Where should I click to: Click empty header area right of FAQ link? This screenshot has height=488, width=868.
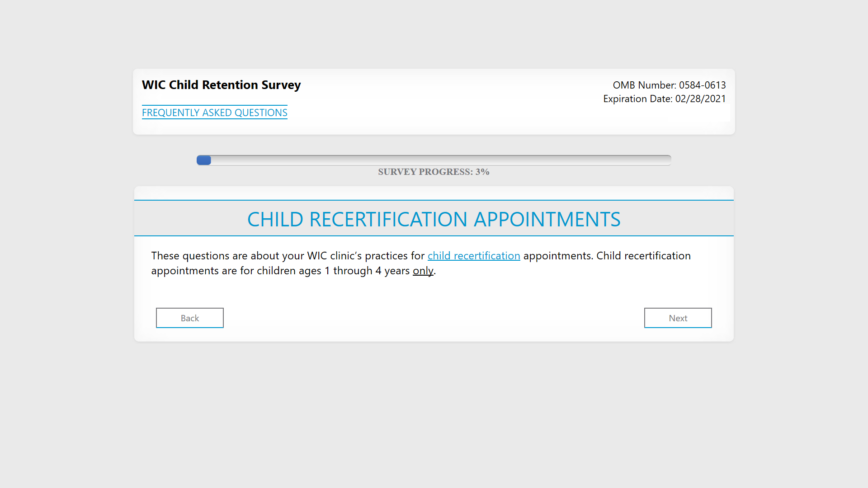pos(429,113)
